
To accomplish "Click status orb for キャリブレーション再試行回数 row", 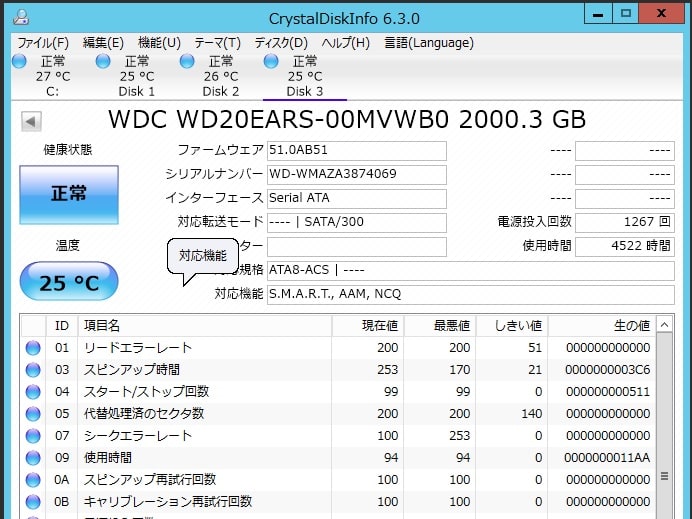I will pyautogui.click(x=33, y=502).
